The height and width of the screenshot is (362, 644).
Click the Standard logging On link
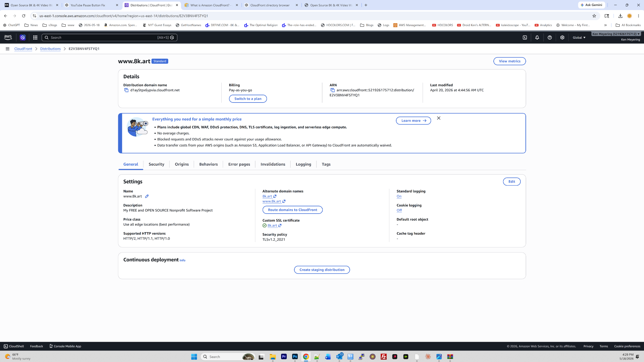399,196
